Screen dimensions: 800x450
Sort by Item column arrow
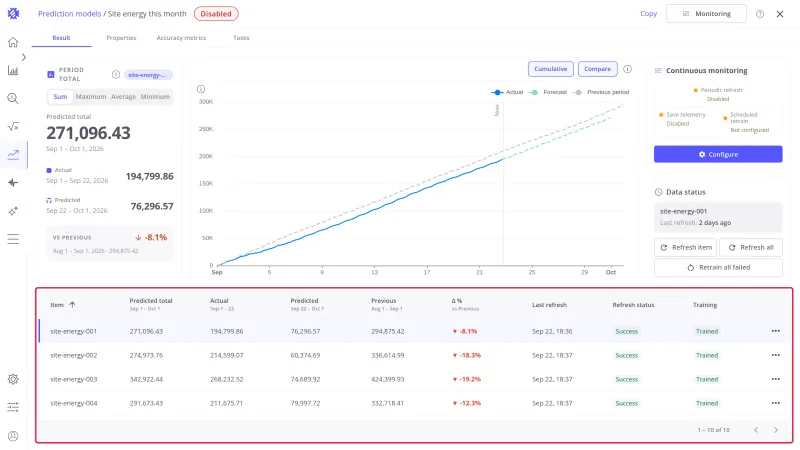[x=72, y=305]
